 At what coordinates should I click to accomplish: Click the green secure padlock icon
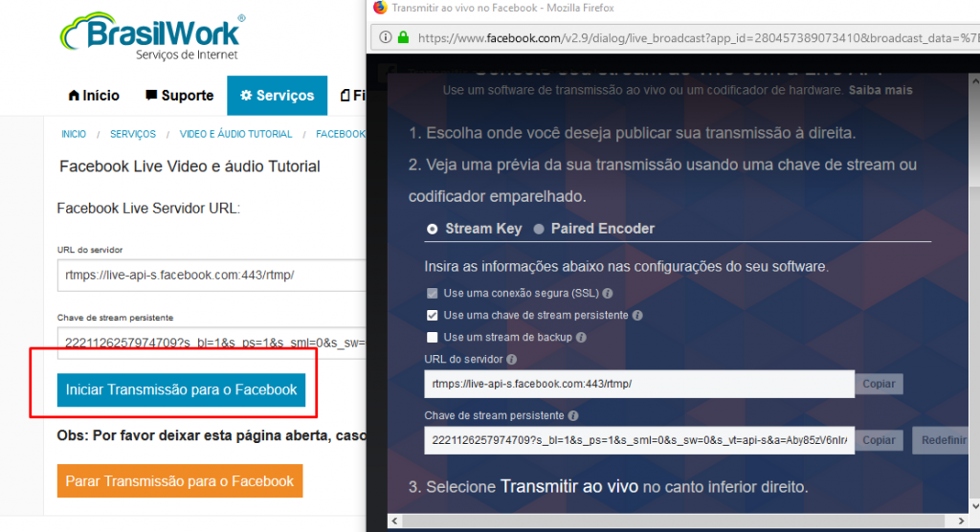(403, 37)
